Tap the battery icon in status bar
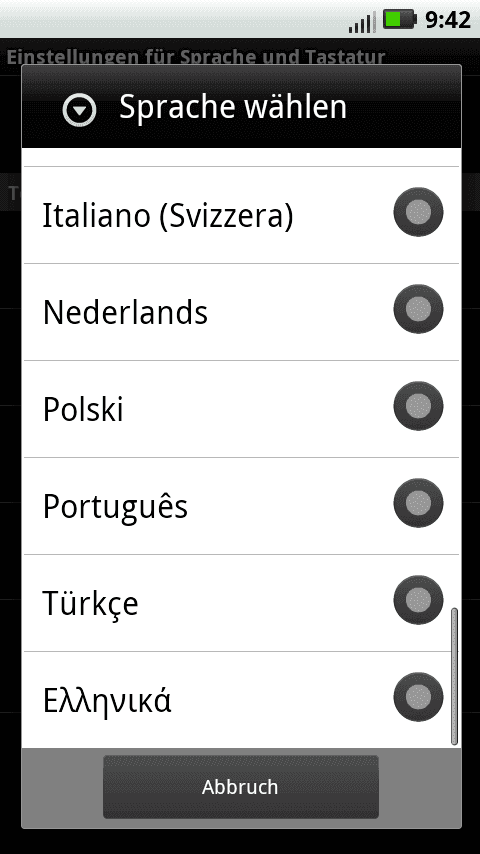The image size is (480, 854). (x=400, y=20)
